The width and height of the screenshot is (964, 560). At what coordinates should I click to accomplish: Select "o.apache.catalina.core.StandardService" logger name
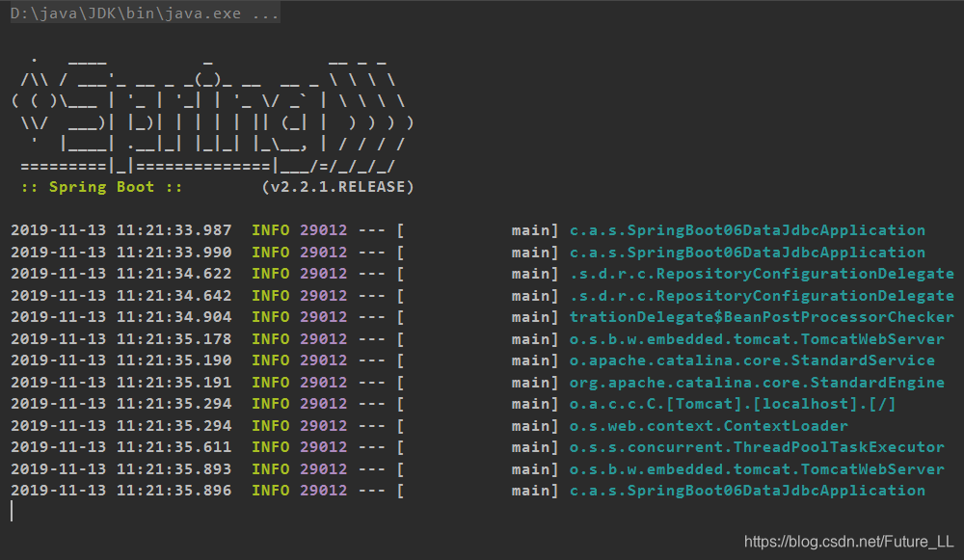coord(752,360)
